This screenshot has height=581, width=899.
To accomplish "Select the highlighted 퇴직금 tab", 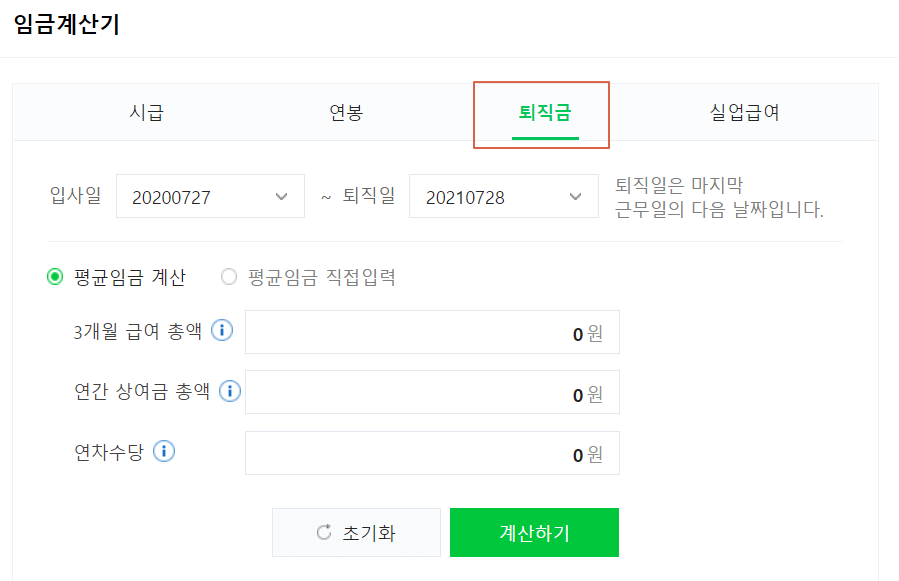I will click(541, 113).
